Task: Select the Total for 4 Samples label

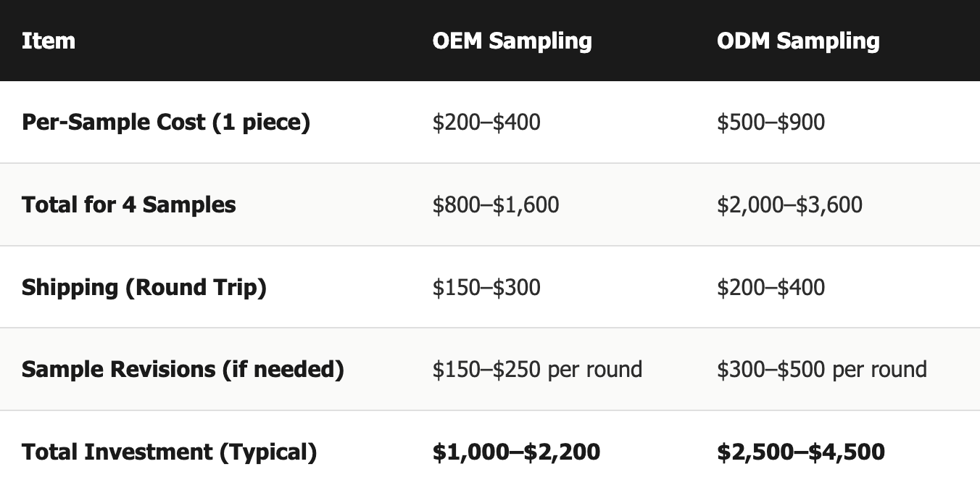Action: click(128, 205)
